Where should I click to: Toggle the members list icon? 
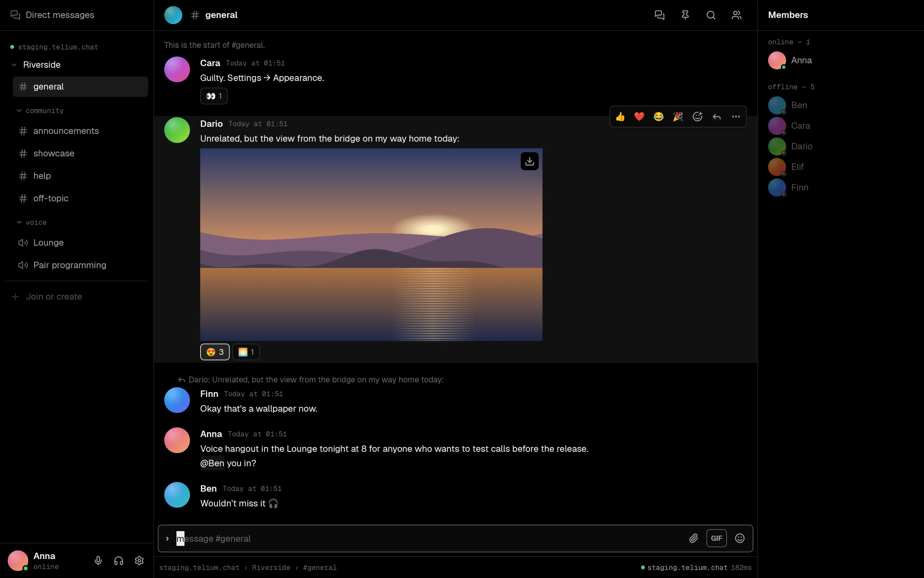(736, 15)
